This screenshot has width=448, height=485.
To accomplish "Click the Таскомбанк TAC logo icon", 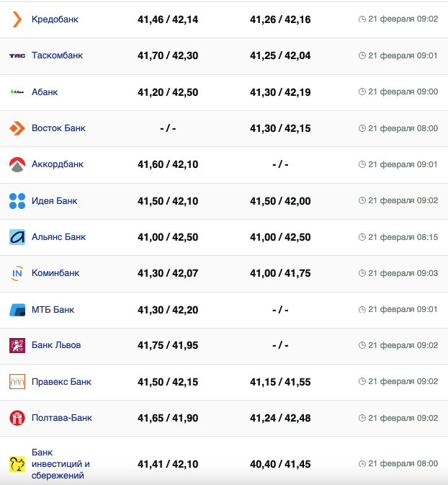I will pos(17,55).
